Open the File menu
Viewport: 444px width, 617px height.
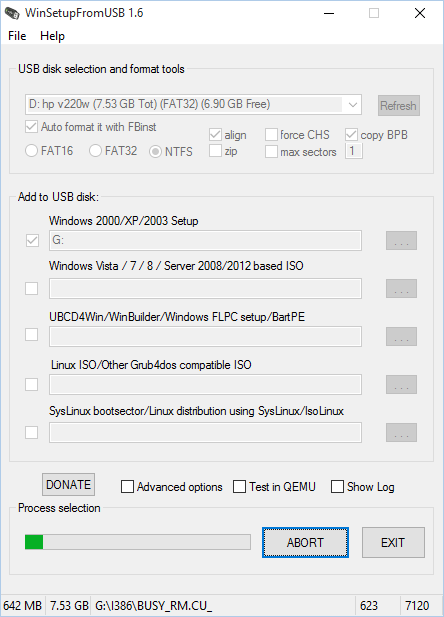[17, 36]
